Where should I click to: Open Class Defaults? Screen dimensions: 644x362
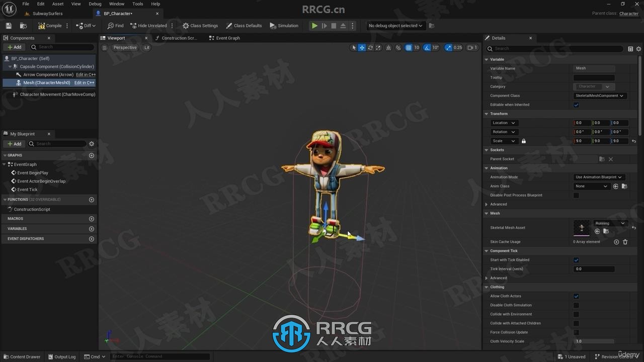244,26
